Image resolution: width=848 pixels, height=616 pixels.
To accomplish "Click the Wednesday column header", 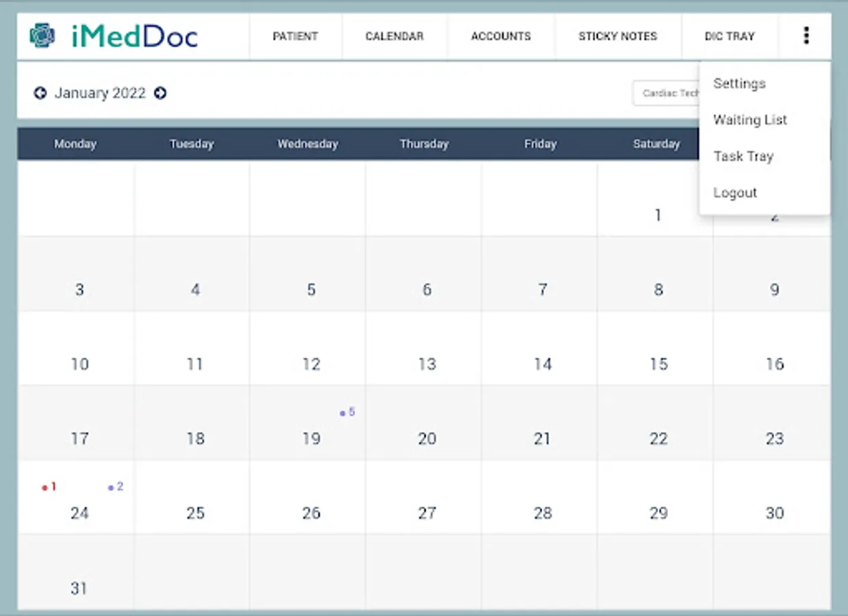I will point(307,144).
